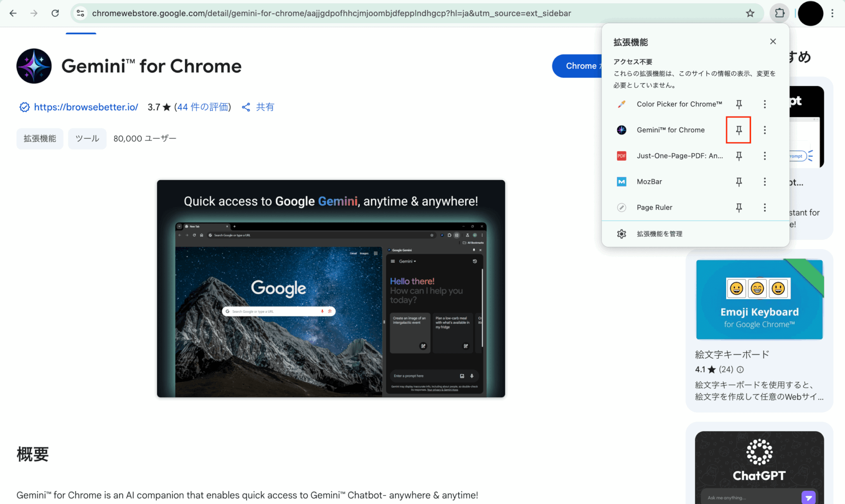
Task: Click the Gemini for Chrome extension entry
Action: point(670,130)
